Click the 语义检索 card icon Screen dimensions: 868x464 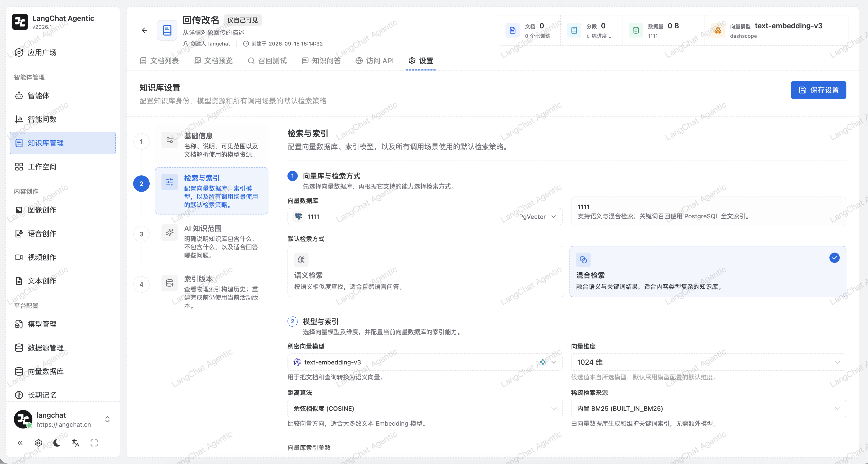301,260
